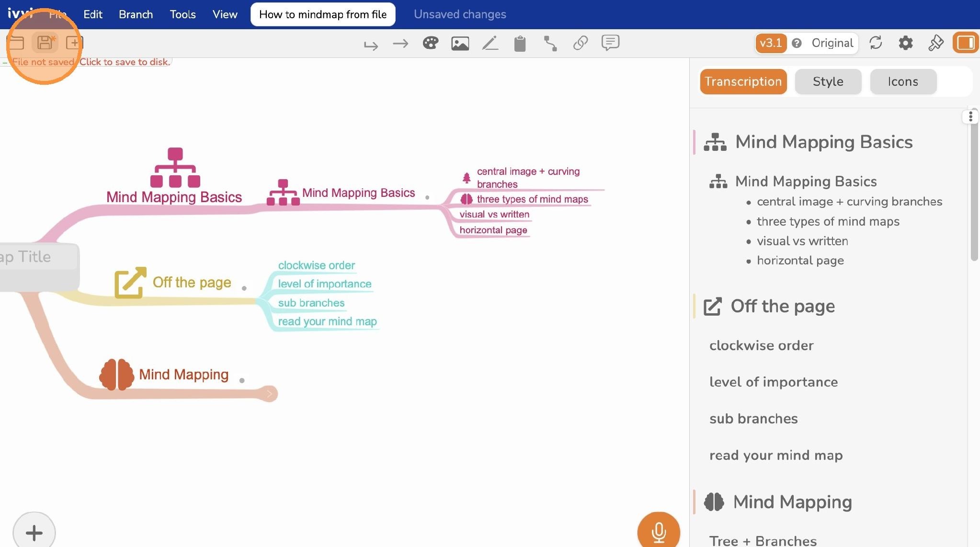
Task: Toggle the v3.1 version switch
Action: tap(771, 43)
